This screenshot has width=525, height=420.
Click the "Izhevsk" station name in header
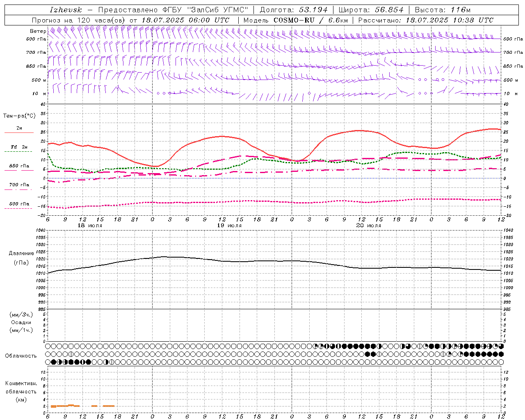[66, 10]
